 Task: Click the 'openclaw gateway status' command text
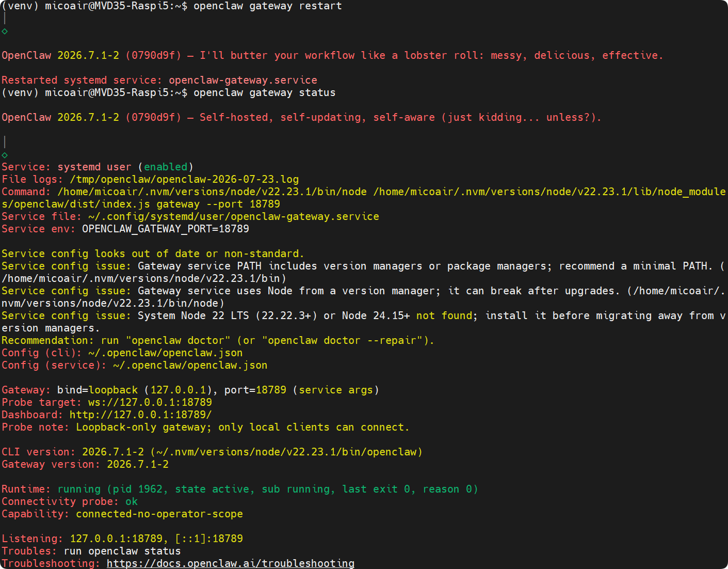pyautogui.click(x=265, y=92)
